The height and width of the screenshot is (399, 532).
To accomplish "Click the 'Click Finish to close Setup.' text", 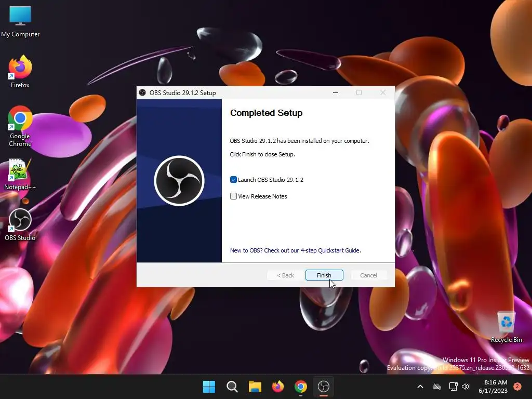I will (262, 154).
